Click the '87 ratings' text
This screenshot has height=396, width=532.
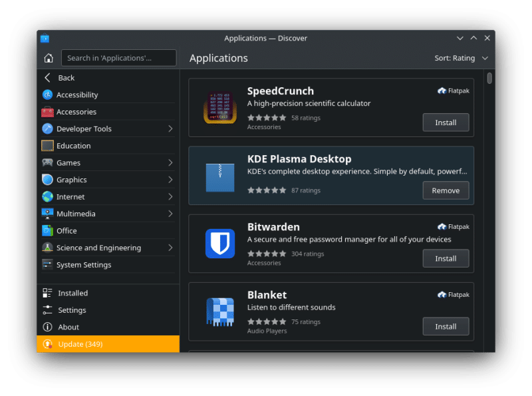coord(306,190)
